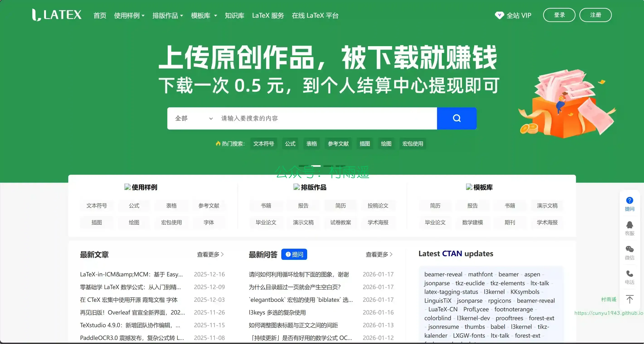Open the 知识库 menu item
The width and height of the screenshot is (644, 344).
tap(234, 15)
